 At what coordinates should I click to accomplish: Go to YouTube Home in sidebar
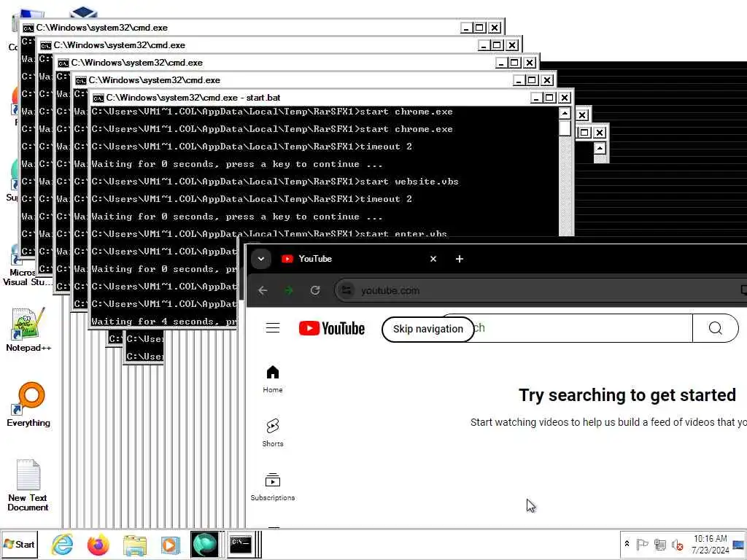tap(273, 379)
